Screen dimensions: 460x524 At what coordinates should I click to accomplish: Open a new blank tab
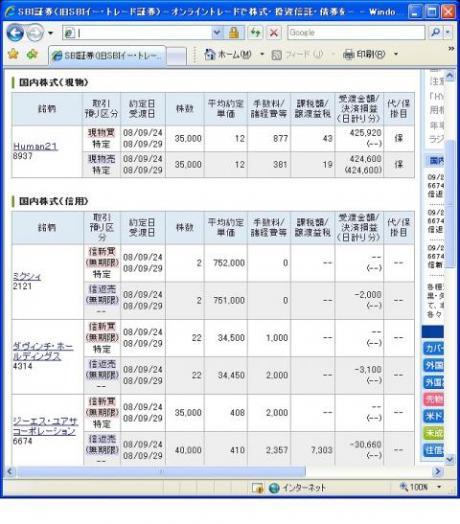click(176, 56)
